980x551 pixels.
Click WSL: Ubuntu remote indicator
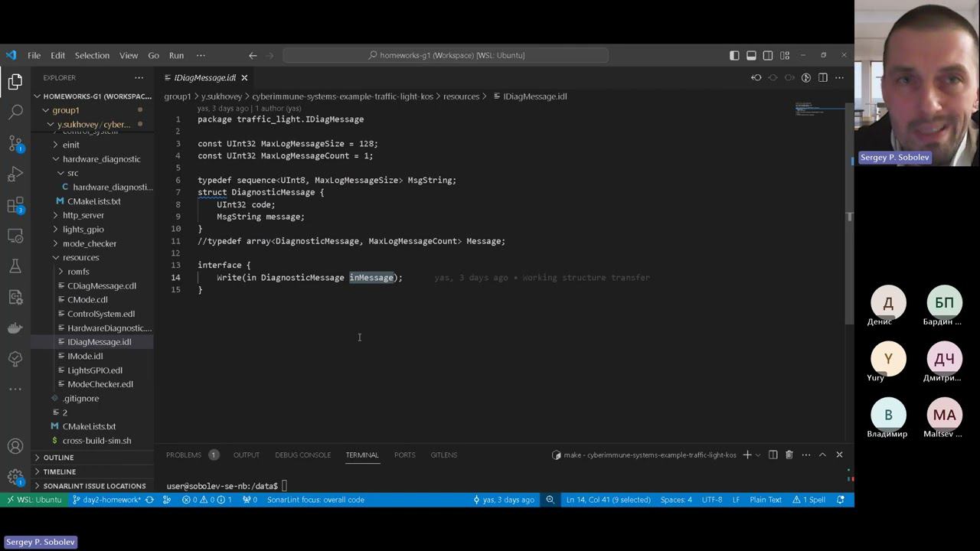pos(34,500)
